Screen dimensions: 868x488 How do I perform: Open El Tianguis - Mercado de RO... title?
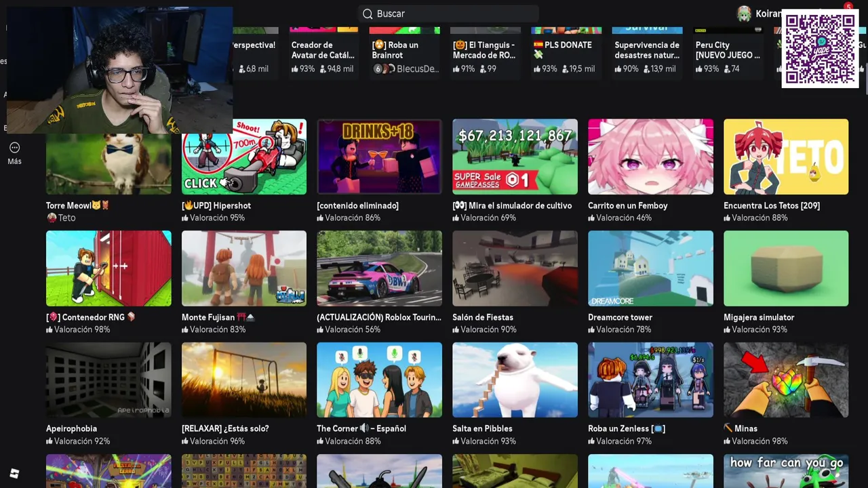coord(484,49)
